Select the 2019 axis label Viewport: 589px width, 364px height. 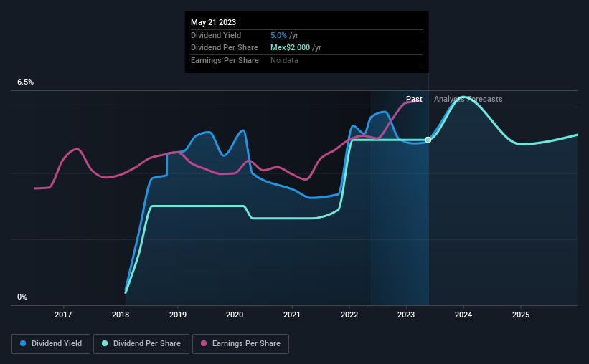coord(178,315)
